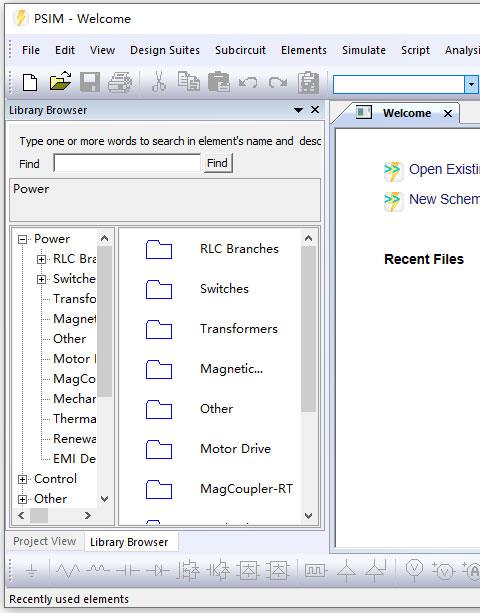Viewport: 480px width, 613px height.
Task: Select the Resistor element icon
Action: coord(68,571)
